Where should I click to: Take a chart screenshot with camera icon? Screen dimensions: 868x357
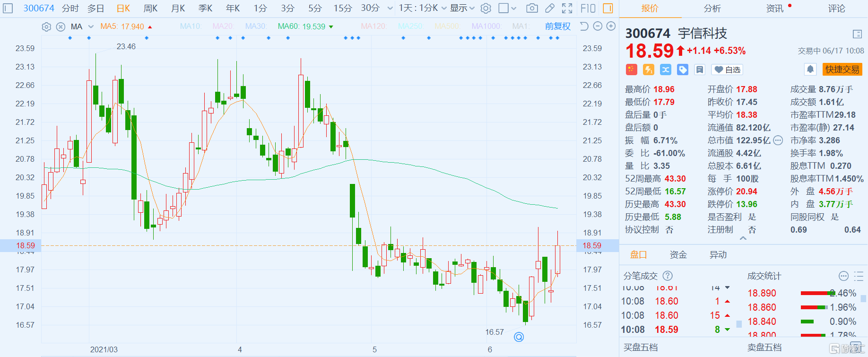(532, 8)
